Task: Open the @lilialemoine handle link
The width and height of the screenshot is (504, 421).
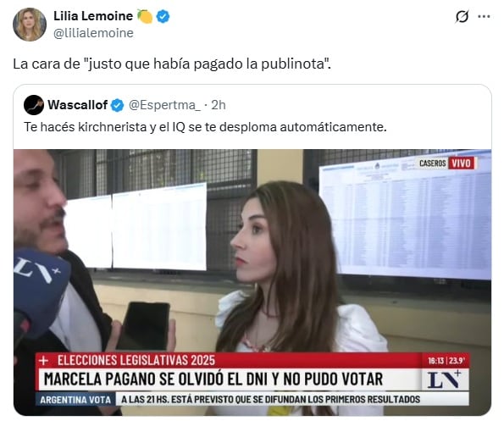Action: tap(93, 33)
